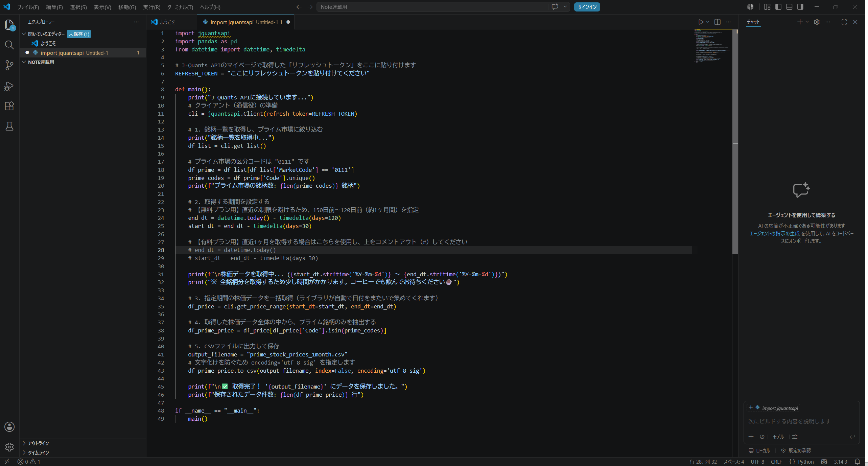The width and height of the screenshot is (868, 466).
Task: Collapse the 開いているエディター section
Action: 24,34
